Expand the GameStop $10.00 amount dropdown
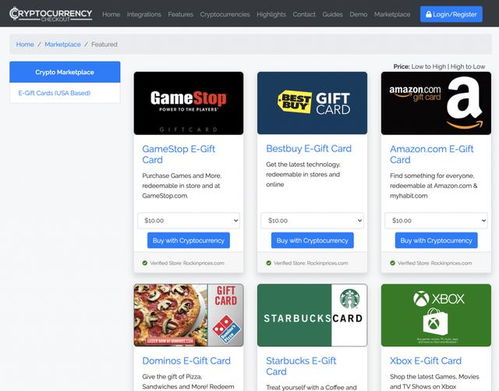The image size is (499, 391). [189, 221]
